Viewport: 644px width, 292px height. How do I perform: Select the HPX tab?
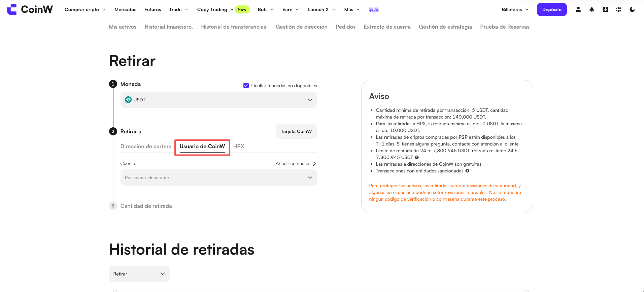coord(239,147)
